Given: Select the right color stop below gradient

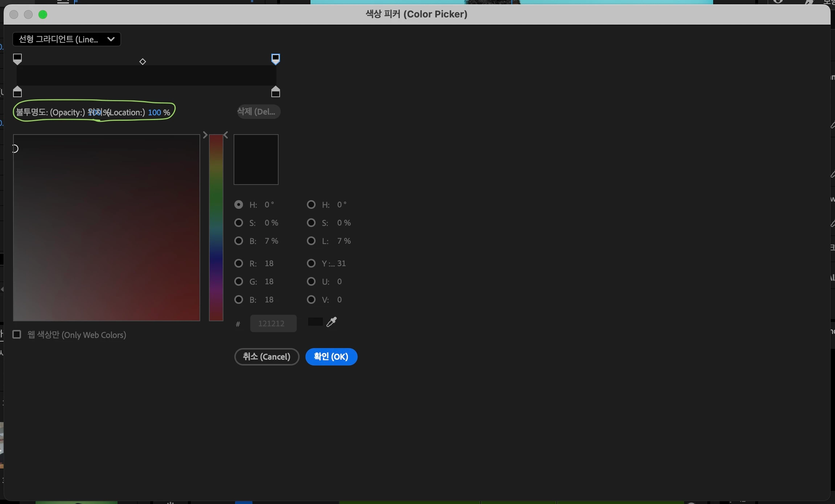Looking at the screenshot, I should (276, 92).
